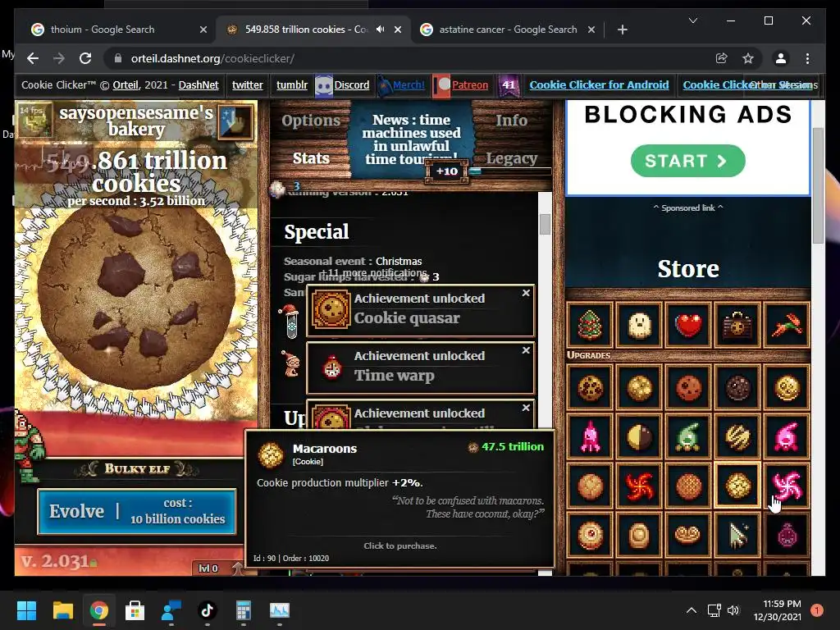The height and width of the screenshot is (630, 840).
Task: Open the Merch! link
Action: [x=409, y=84]
